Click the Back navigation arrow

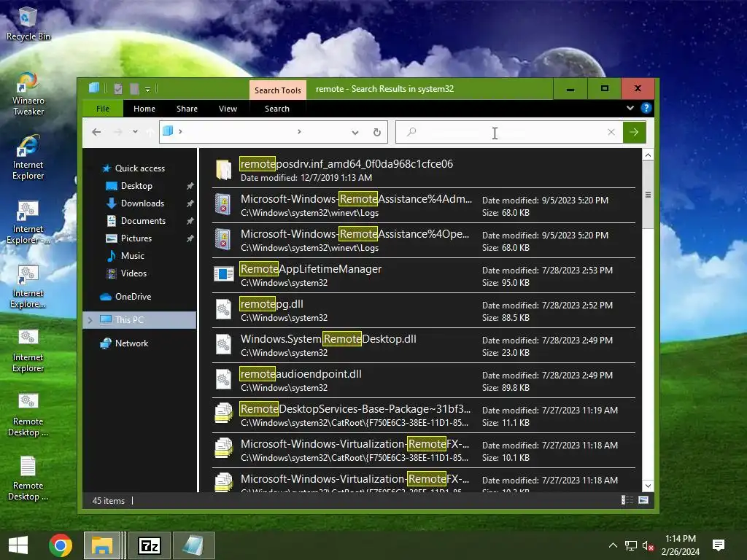coord(96,132)
